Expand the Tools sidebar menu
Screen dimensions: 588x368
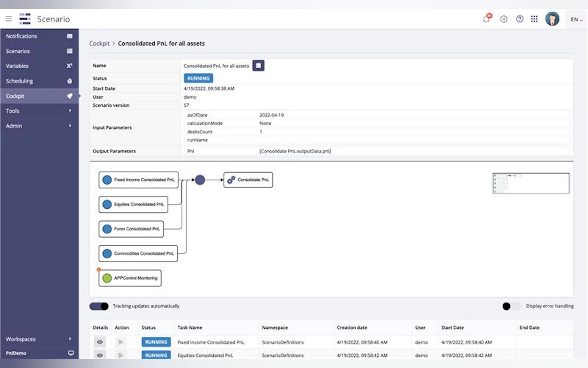[x=39, y=111]
